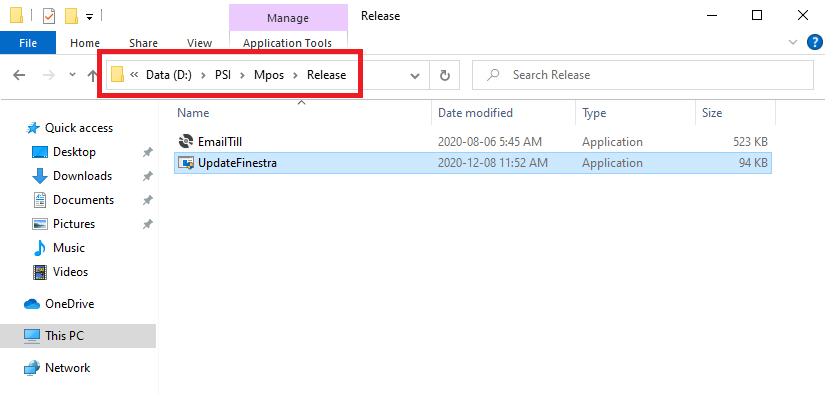Click into the Search Release field

[642, 75]
